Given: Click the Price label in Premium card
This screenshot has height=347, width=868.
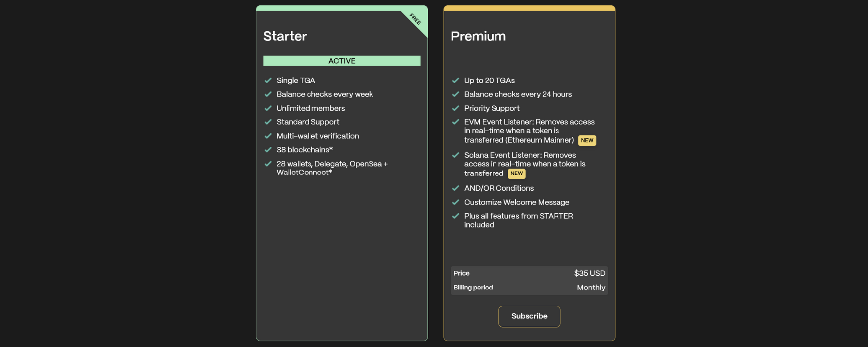Looking at the screenshot, I should click(461, 273).
